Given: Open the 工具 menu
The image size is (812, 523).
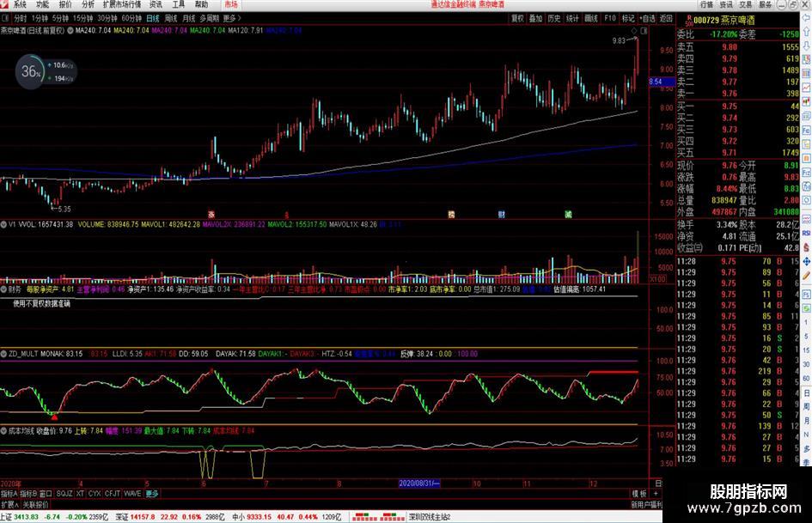Looking at the screenshot, I should [178, 4].
